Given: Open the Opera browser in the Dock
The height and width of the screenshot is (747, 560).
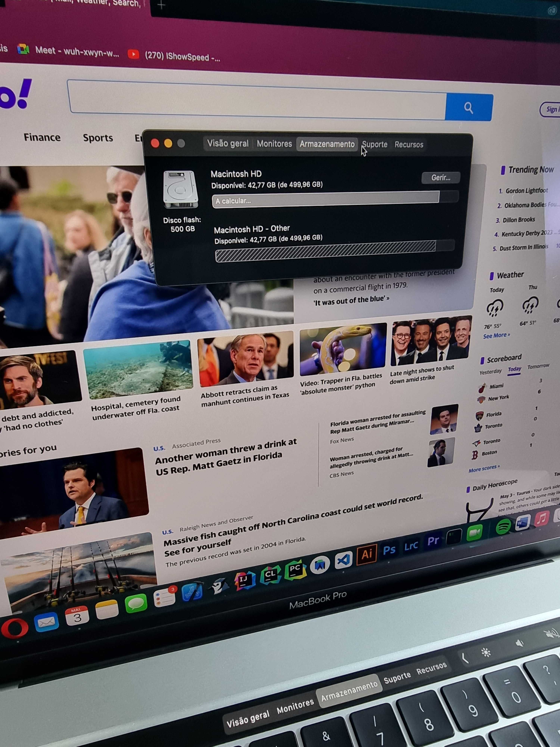Looking at the screenshot, I should (x=15, y=628).
